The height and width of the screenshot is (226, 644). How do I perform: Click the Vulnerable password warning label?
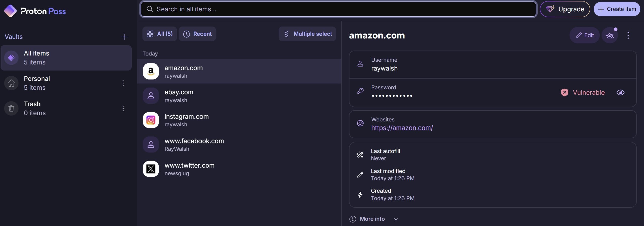(589, 93)
